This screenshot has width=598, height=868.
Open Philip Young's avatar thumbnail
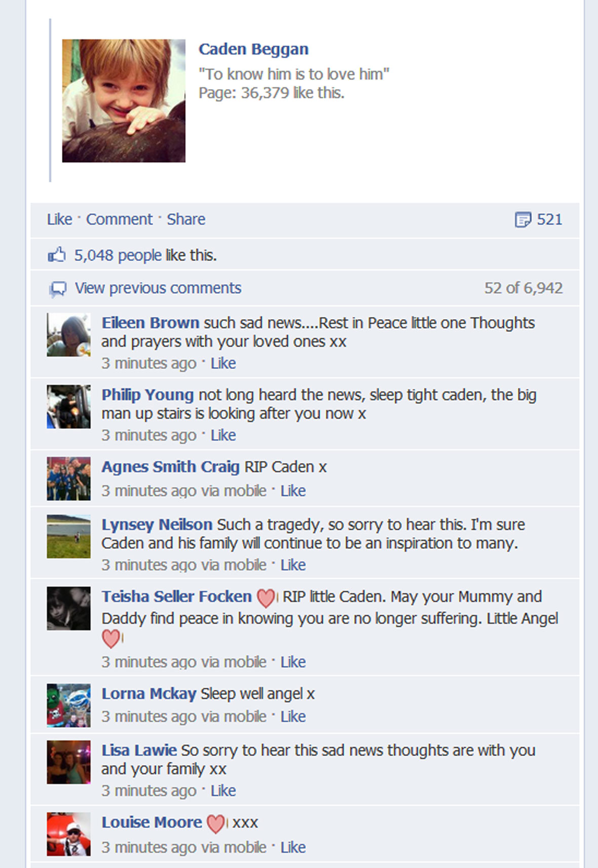[69, 407]
